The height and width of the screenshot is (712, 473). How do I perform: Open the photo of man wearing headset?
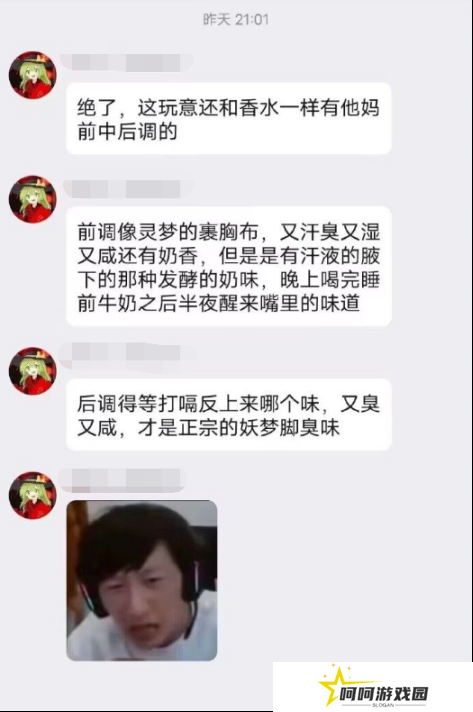coord(142,580)
